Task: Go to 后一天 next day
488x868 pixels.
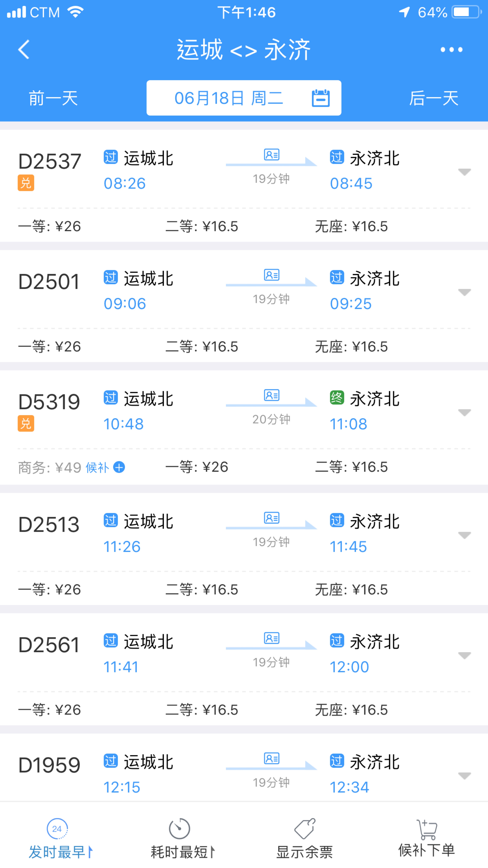Action: point(433,98)
